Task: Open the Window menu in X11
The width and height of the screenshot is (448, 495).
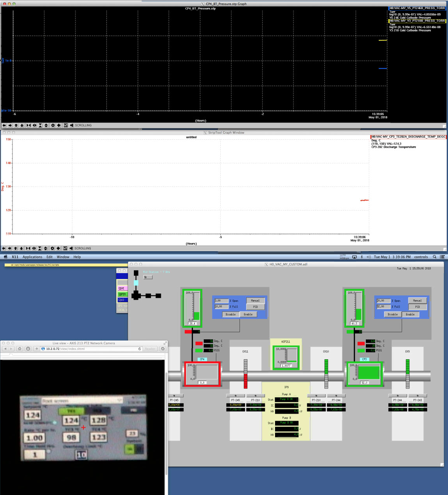Action: 63,257
